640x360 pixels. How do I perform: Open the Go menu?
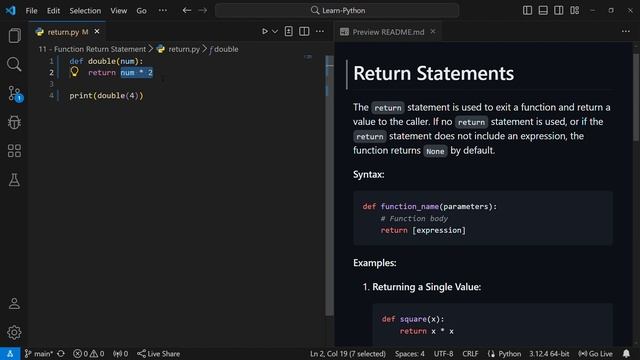141,11
